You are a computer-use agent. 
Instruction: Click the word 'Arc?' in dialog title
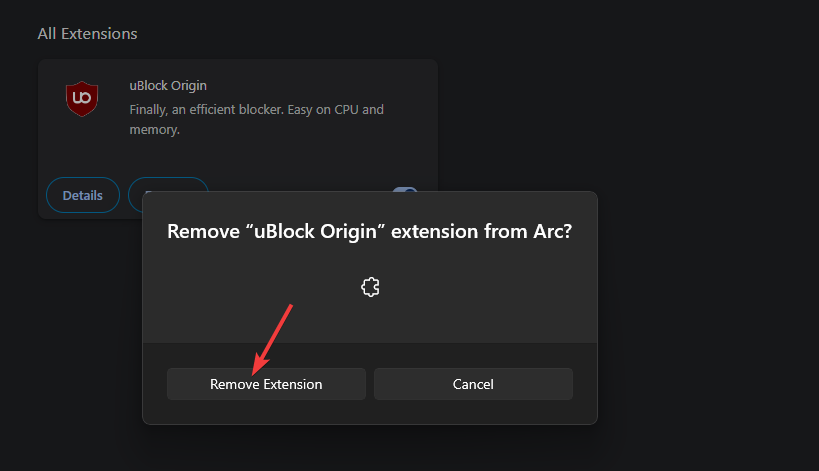(x=553, y=231)
